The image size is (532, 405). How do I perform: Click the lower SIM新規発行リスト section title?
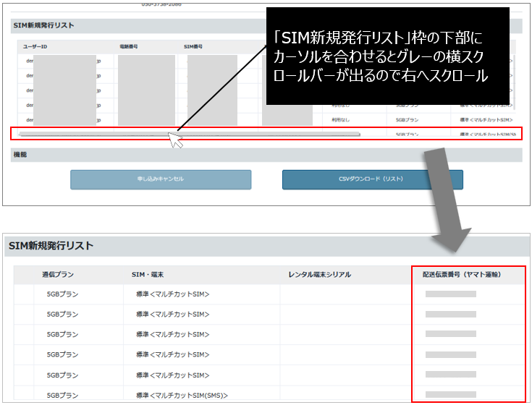pyautogui.click(x=51, y=246)
